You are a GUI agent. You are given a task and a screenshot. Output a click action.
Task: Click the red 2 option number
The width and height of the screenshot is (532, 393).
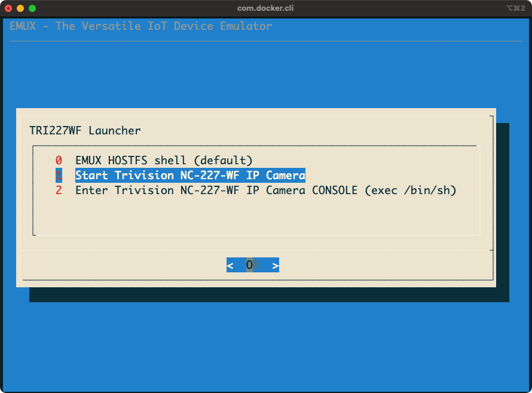coord(58,190)
